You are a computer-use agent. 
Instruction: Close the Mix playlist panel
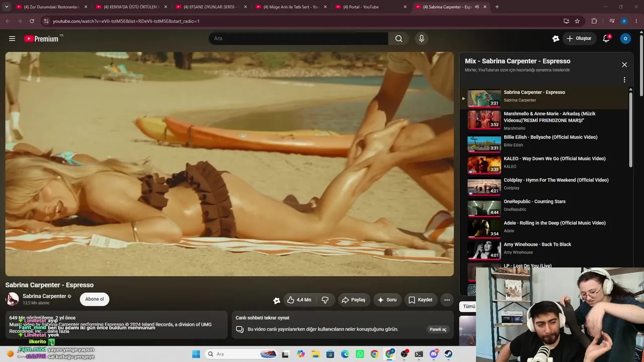(624, 65)
